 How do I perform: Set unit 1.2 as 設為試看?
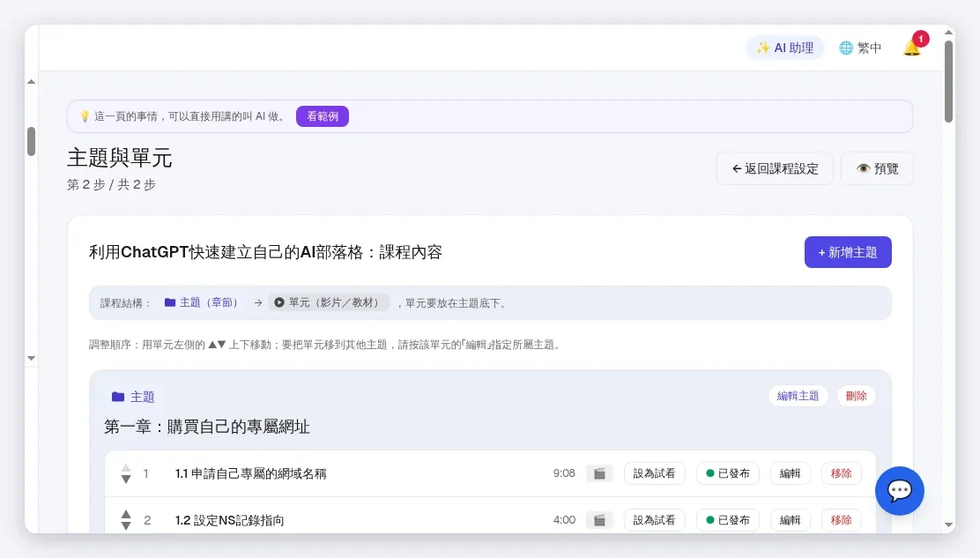tap(654, 520)
